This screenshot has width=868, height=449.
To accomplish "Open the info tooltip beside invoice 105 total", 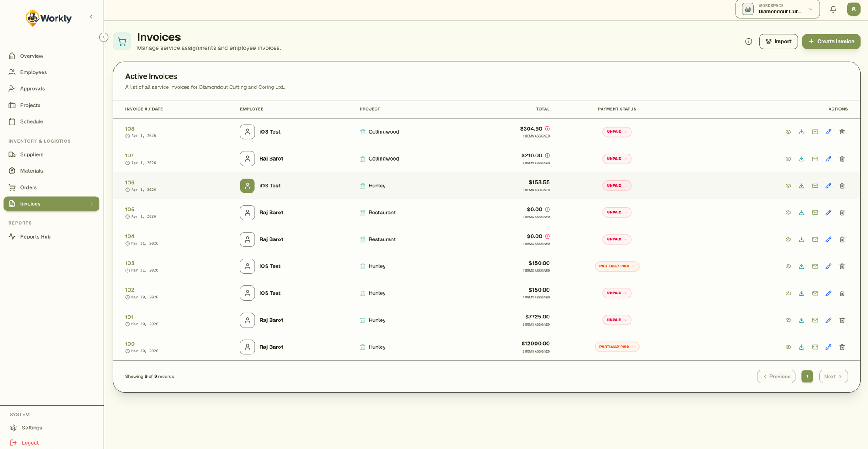I will point(547,209).
